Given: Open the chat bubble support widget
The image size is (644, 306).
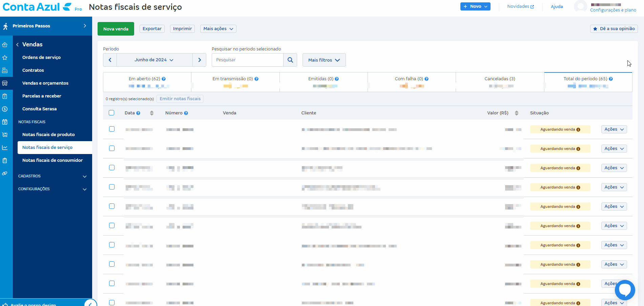Looking at the screenshot, I should tap(625, 290).
